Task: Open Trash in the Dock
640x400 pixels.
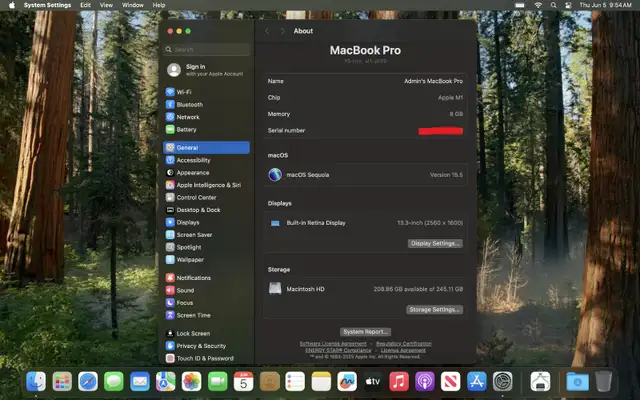Action: [603, 382]
